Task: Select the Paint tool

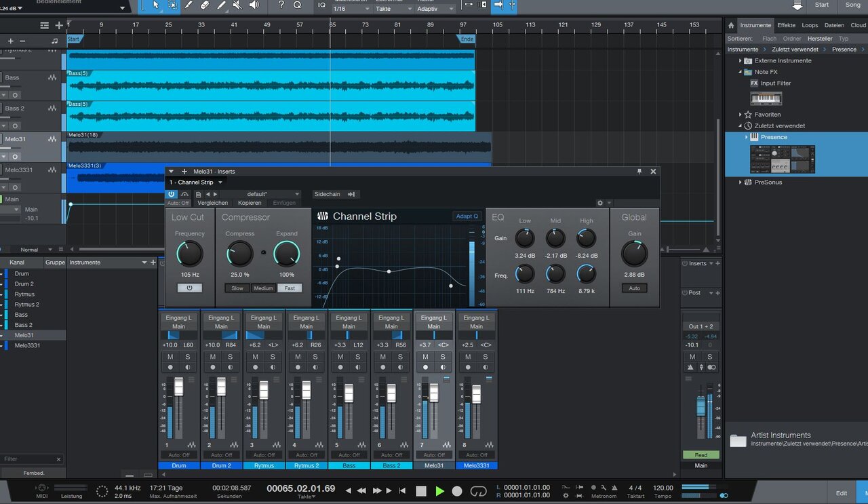Action: [x=222, y=5]
